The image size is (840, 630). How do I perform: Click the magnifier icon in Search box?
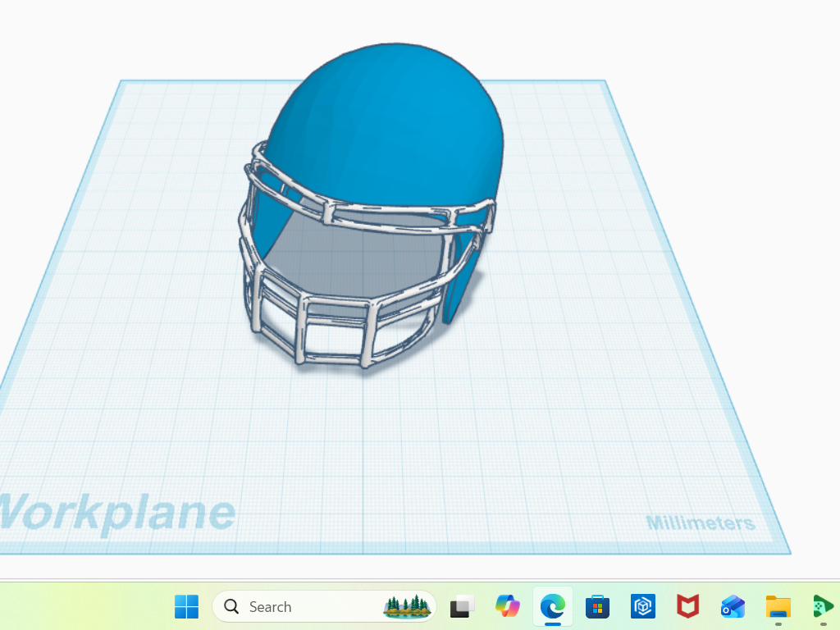pos(231,606)
